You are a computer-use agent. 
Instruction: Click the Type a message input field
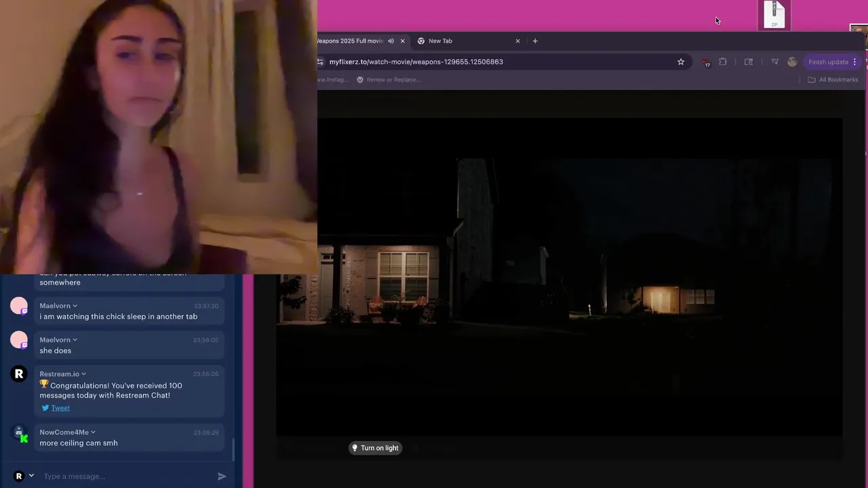(127, 476)
